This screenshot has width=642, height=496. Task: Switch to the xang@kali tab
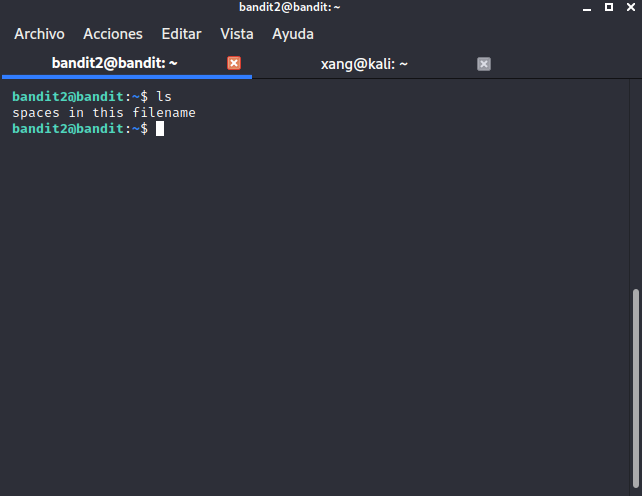364,64
